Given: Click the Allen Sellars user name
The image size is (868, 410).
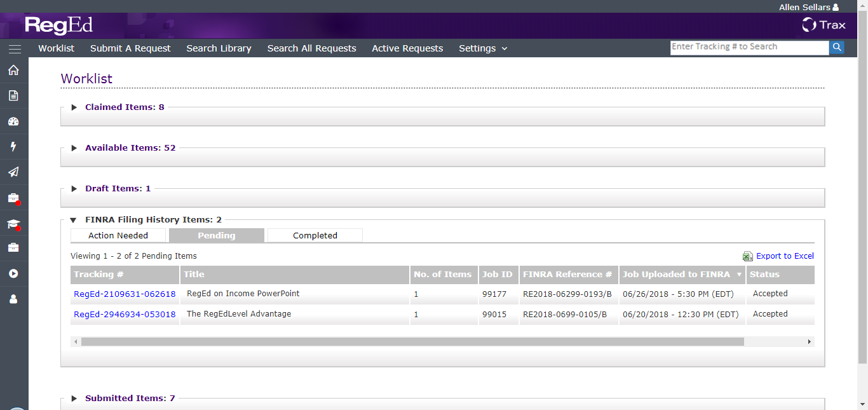Looking at the screenshot, I should click(804, 8).
